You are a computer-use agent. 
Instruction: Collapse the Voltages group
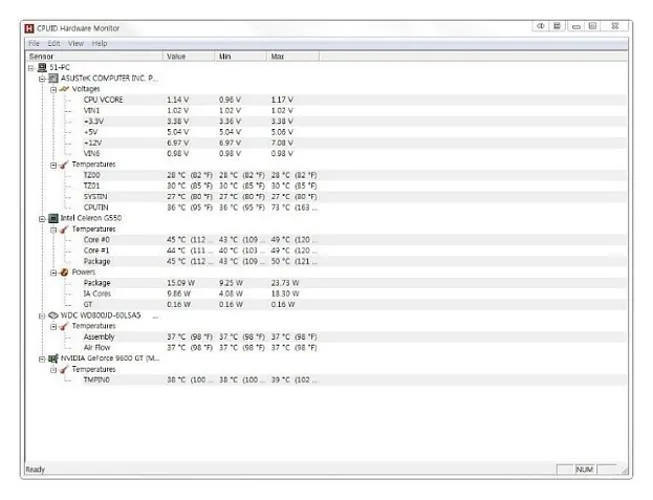pos(53,90)
